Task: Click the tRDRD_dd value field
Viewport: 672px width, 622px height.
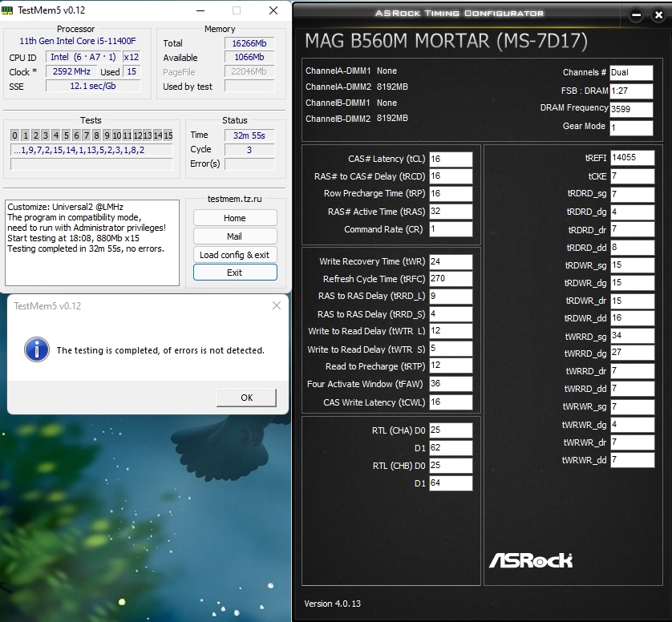Action: (x=633, y=248)
